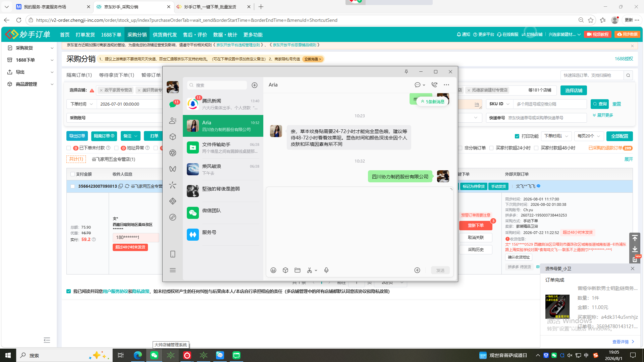This screenshot has height=362, width=644.
Task: Click the plus icon beside WeChat search
Action: 255,85
